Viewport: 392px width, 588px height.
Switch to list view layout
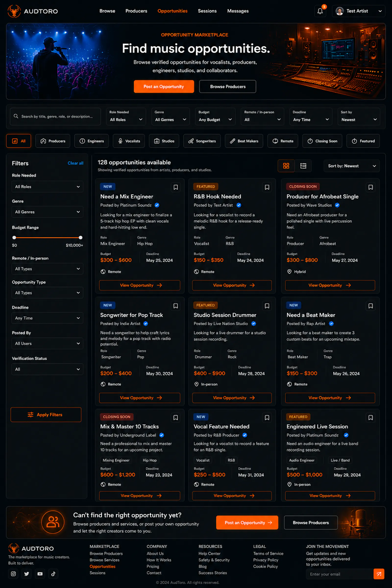(303, 166)
